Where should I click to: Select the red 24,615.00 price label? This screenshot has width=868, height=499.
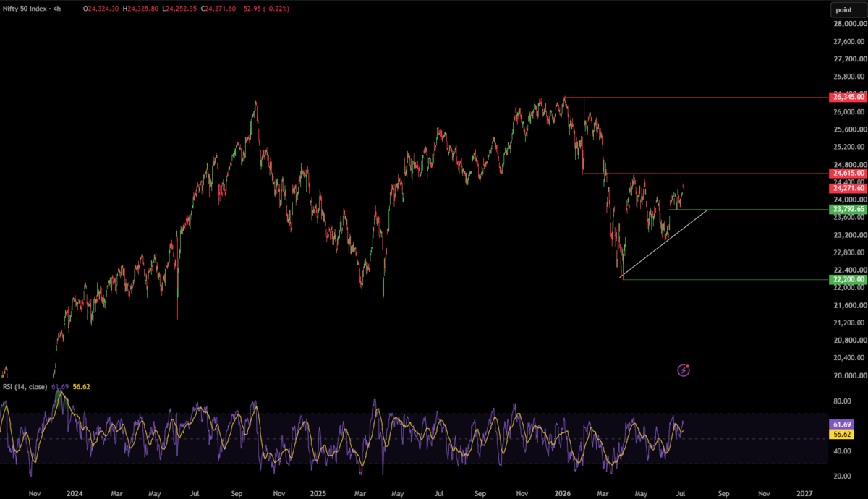coord(848,174)
